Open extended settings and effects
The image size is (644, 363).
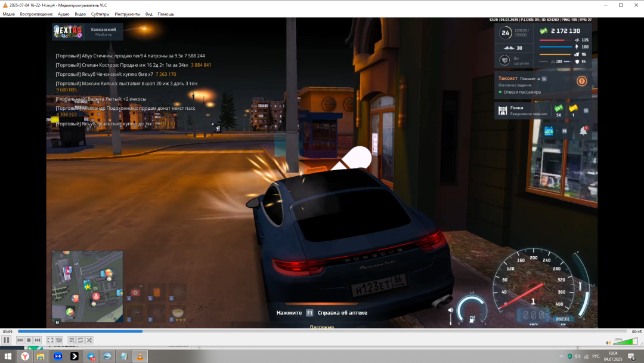pyautogui.click(x=59, y=340)
